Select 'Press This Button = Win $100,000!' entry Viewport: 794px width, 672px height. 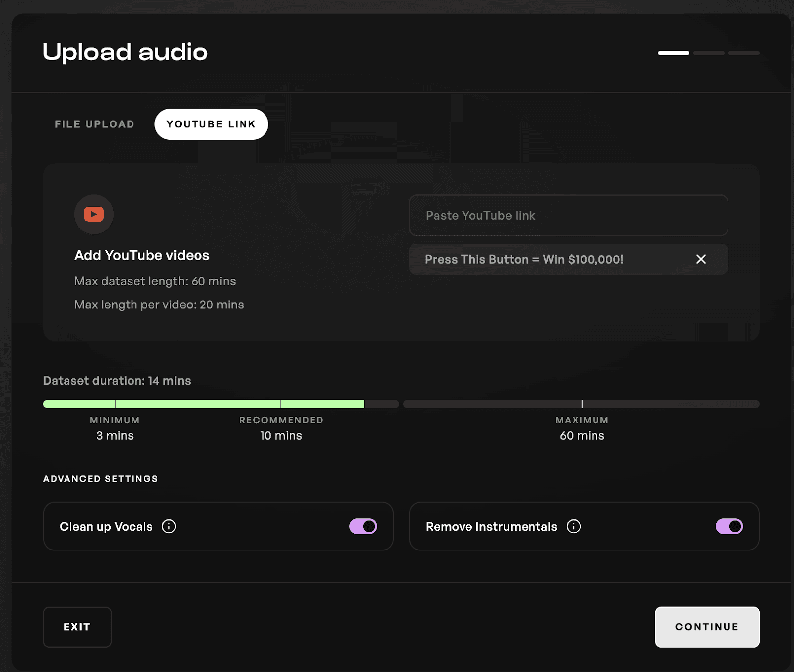(x=569, y=259)
